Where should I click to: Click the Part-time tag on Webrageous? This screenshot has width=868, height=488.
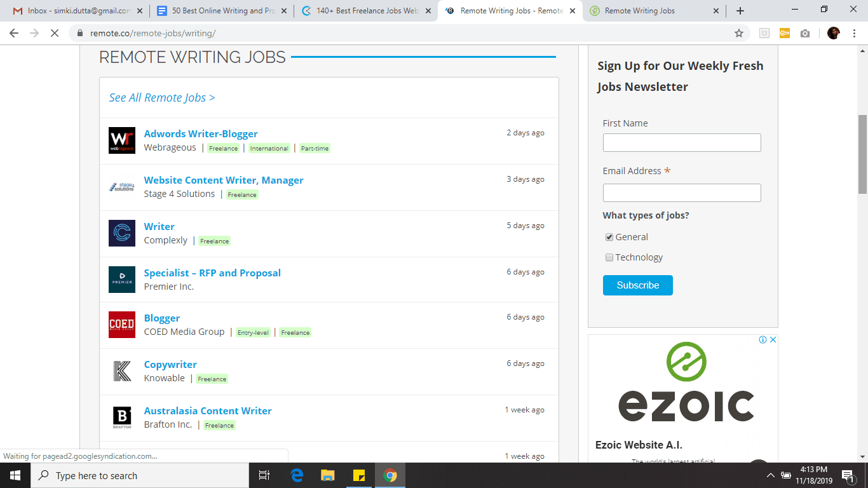click(x=315, y=148)
